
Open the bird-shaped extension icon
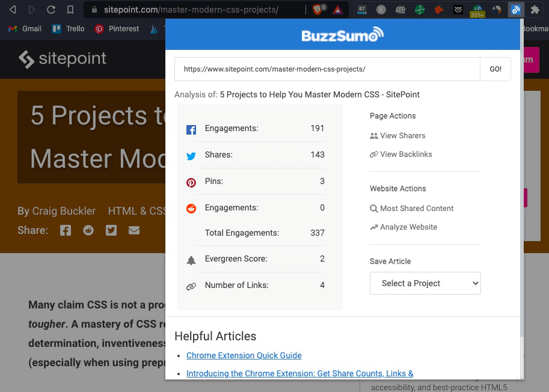tap(497, 10)
